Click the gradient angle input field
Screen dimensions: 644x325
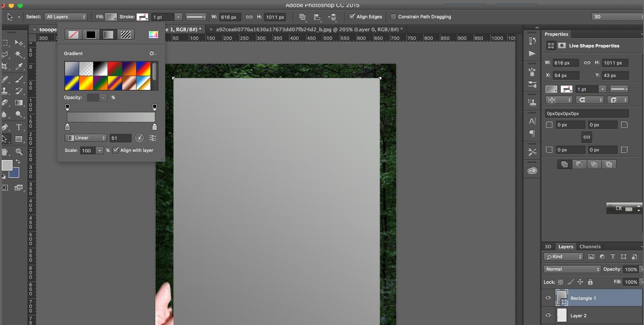click(120, 138)
